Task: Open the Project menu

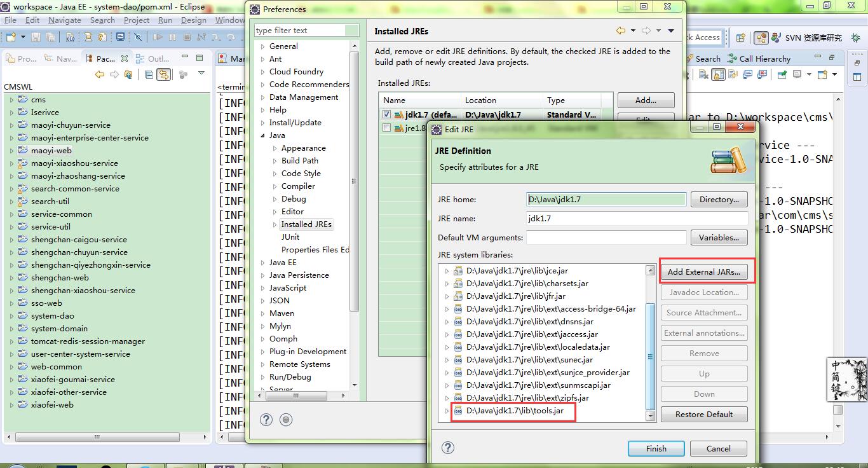Action: [137, 20]
